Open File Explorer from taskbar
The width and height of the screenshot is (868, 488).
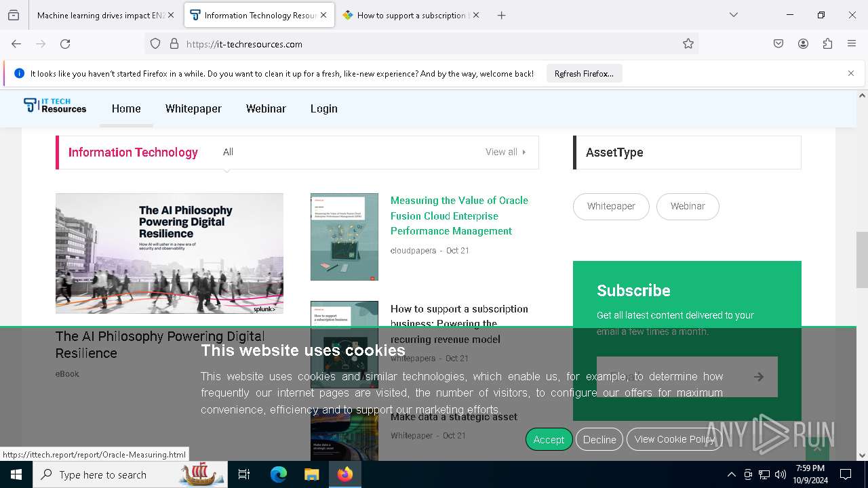pos(311,474)
